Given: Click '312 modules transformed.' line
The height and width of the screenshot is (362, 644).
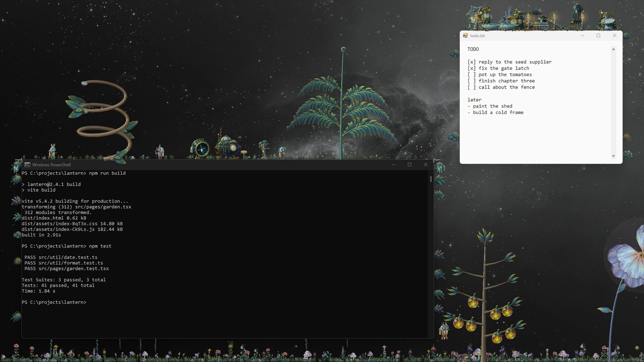Looking at the screenshot, I should click(x=58, y=213).
